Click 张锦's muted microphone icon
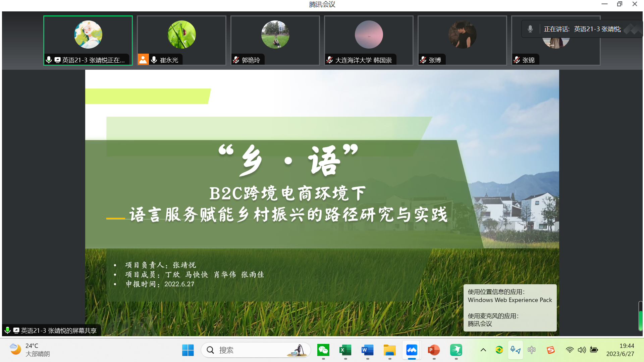 click(x=517, y=60)
